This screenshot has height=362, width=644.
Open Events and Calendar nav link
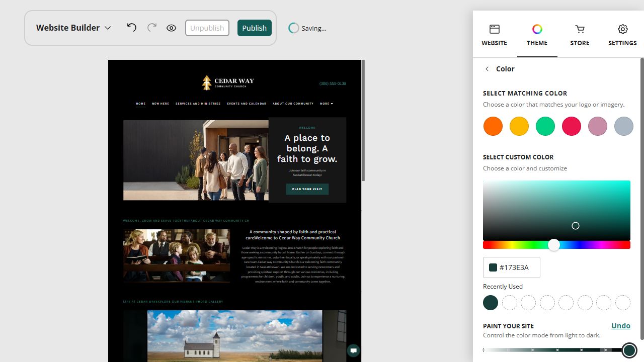coord(247,104)
